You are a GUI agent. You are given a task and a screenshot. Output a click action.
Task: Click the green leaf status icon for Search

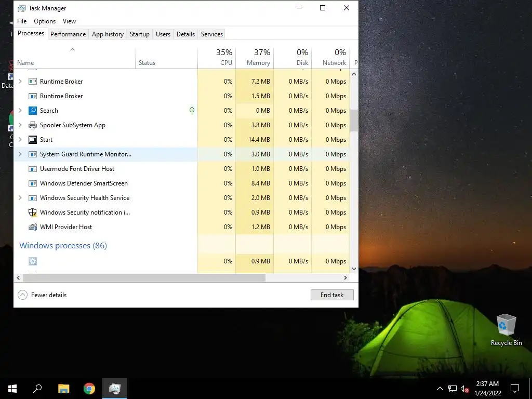[192, 110]
